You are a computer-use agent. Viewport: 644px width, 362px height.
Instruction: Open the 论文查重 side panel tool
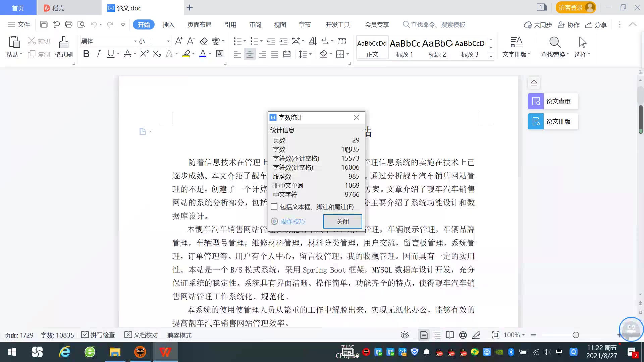[553, 101]
